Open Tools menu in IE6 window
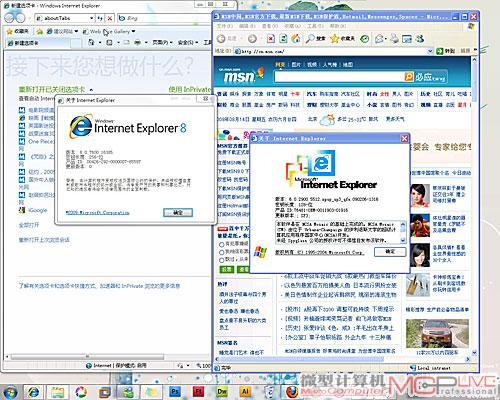500x400 pixels. point(315,26)
